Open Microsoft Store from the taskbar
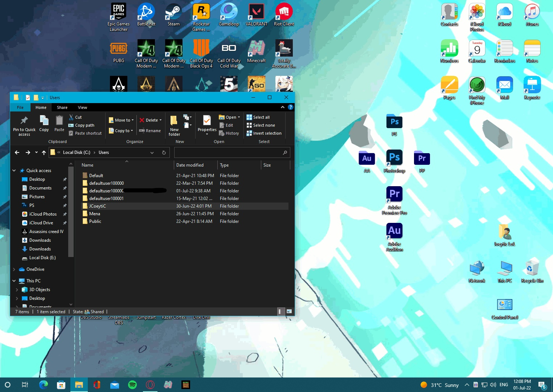This screenshot has height=392, width=553. 61,385
